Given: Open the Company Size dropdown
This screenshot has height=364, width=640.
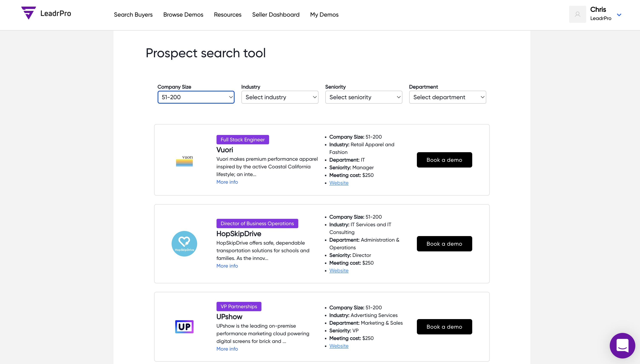Looking at the screenshot, I should [196, 97].
